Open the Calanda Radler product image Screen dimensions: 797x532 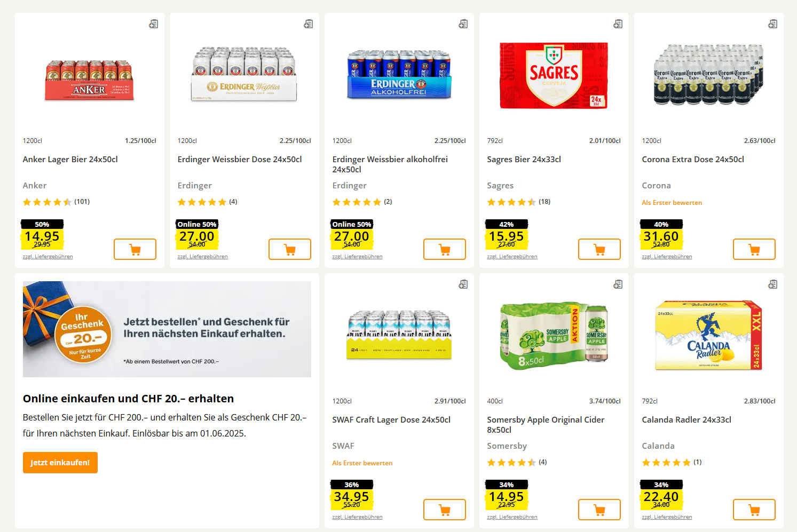708,335
